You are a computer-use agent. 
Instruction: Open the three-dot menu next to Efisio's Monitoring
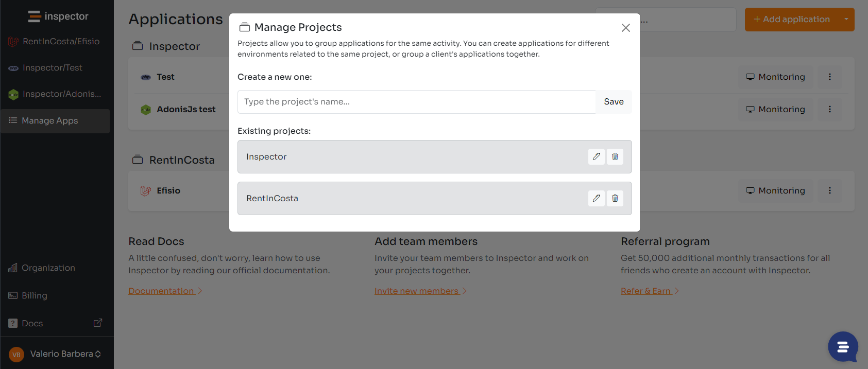(x=829, y=190)
